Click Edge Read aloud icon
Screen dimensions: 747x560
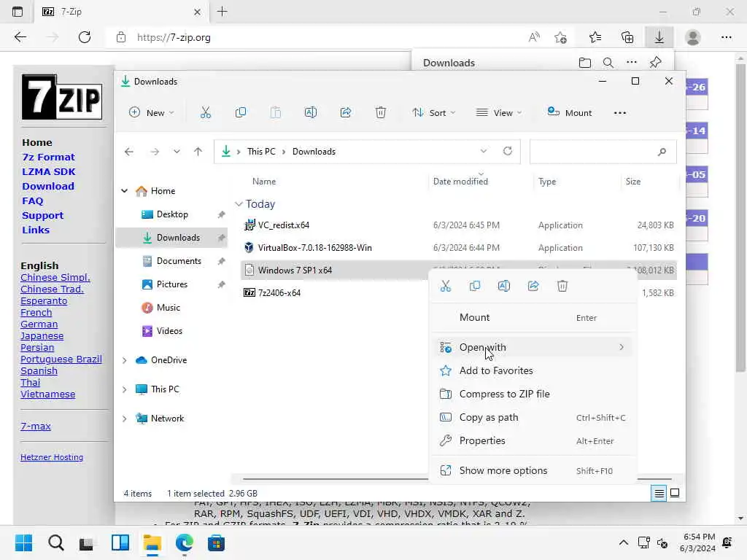(534, 37)
